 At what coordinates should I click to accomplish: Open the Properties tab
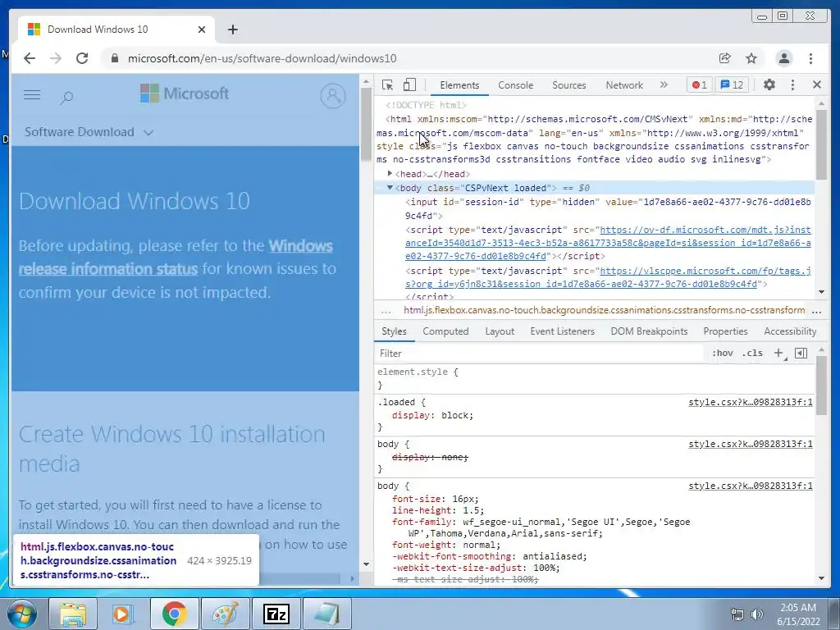(x=725, y=331)
